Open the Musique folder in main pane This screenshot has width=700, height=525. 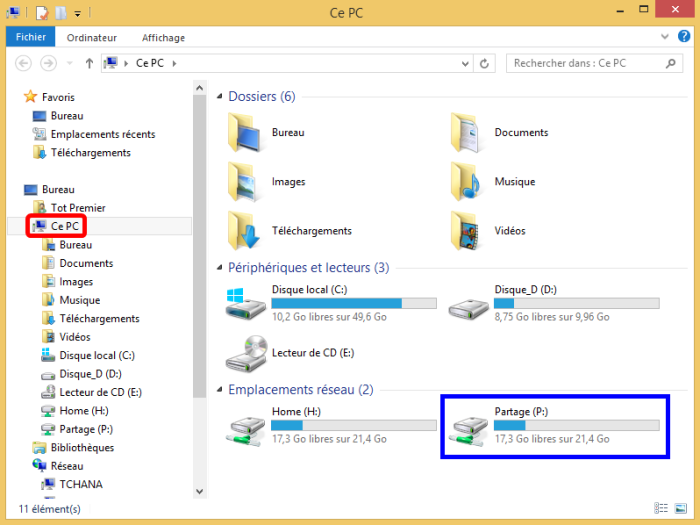492,182
